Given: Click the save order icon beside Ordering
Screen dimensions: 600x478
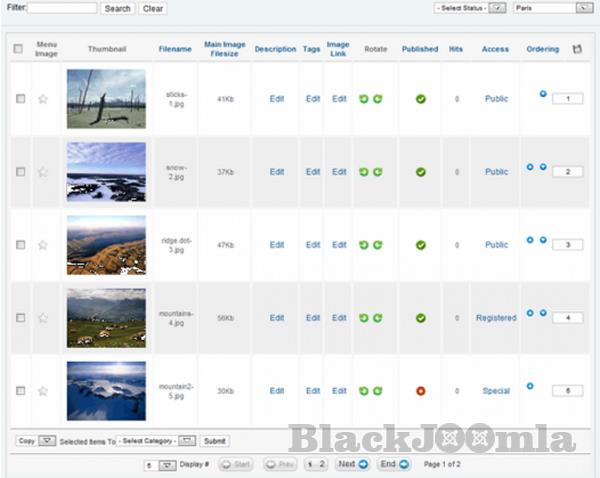Looking at the screenshot, I should point(576,49).
